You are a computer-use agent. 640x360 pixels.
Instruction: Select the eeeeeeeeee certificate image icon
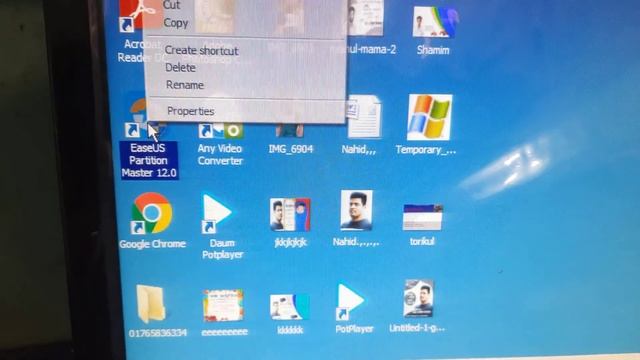[x=223, y=305]
